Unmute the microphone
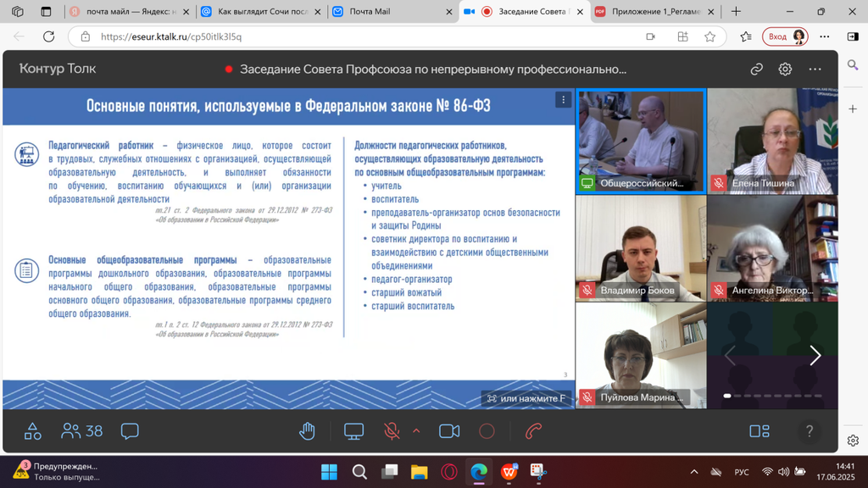Viewport: 868px width, 488px height. [x=392, y=431]
